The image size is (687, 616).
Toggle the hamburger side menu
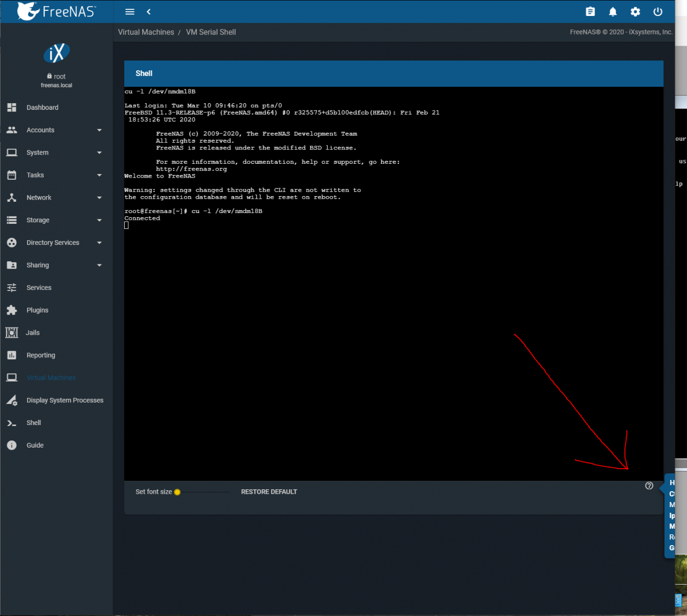130,12
